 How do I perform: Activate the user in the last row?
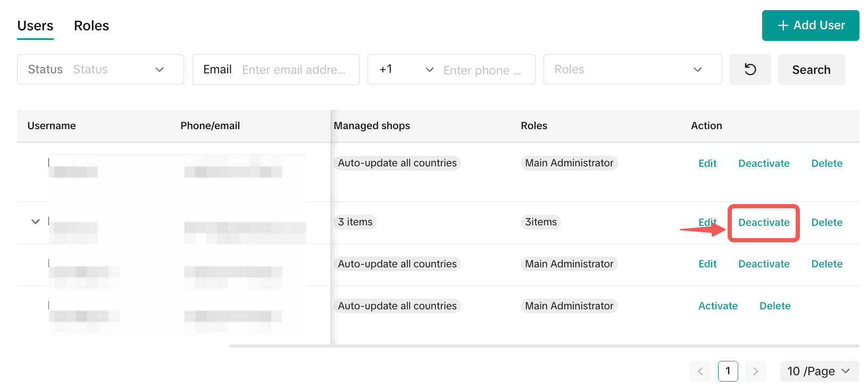pyautogui.click(x=717, y=306)
